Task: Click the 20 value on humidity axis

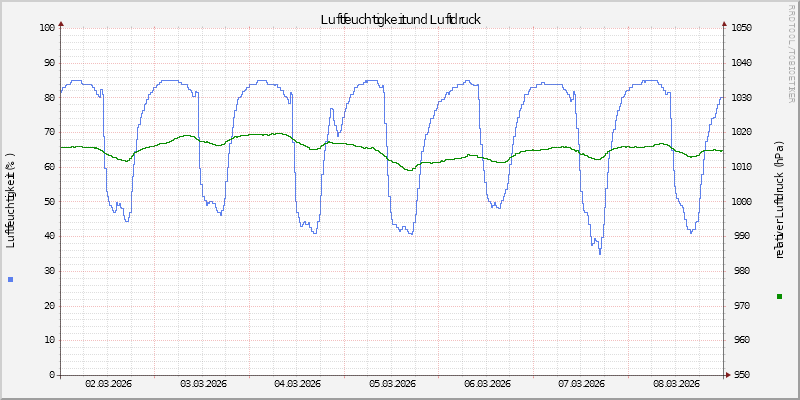Action: tap(49, 306)
